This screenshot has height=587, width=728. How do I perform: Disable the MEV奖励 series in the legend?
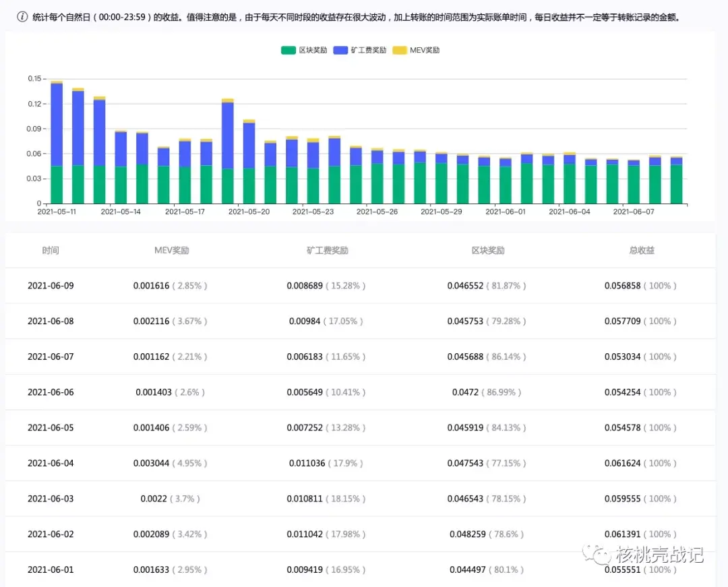click(x=418, y=50)
